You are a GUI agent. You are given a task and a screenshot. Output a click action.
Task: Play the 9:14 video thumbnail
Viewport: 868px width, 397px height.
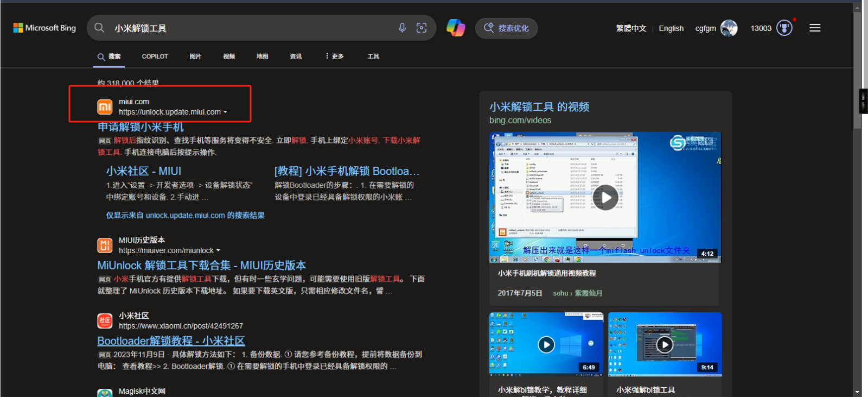(x=665, y=344)
